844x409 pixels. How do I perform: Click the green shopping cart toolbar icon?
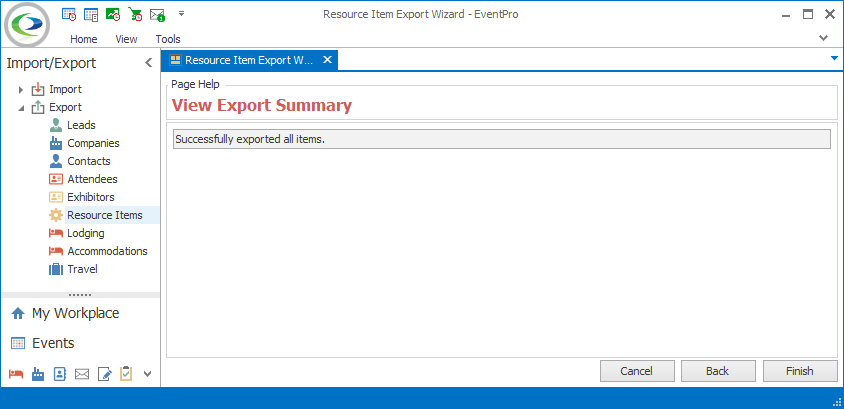coord(135,15)
